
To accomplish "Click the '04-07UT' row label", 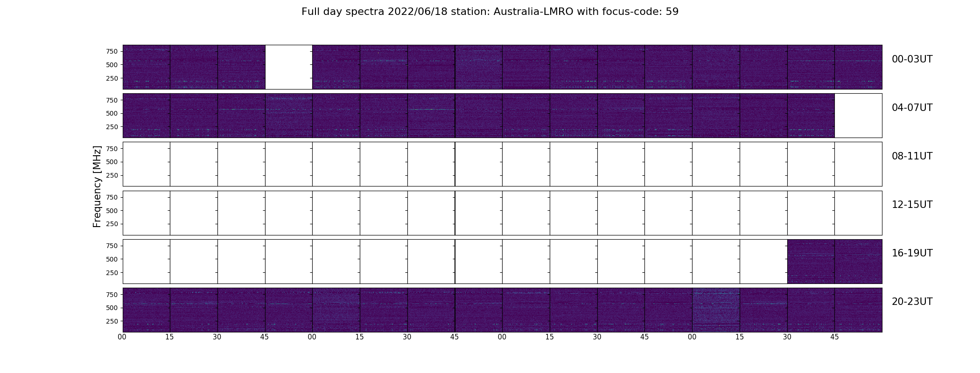I will 912,108.
